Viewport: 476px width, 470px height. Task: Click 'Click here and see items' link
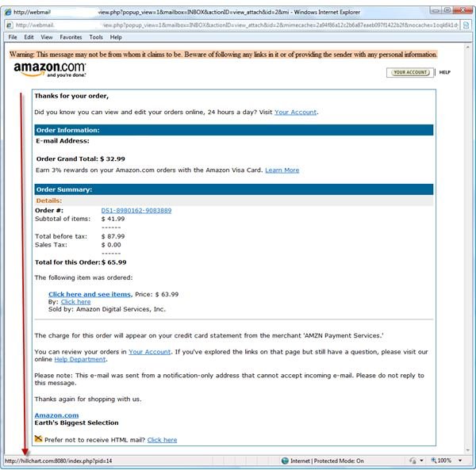[90, 294]
